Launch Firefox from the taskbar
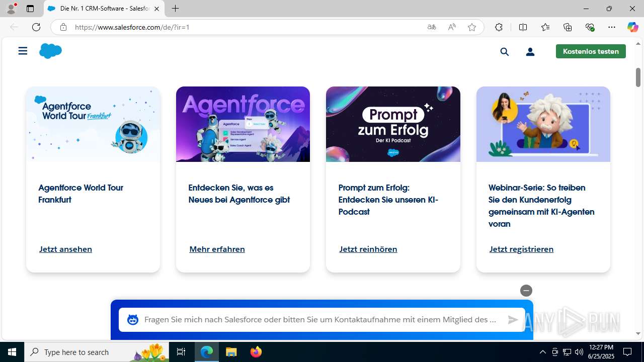The width and height of the screenshot is (644, 362). coord(256,352)
